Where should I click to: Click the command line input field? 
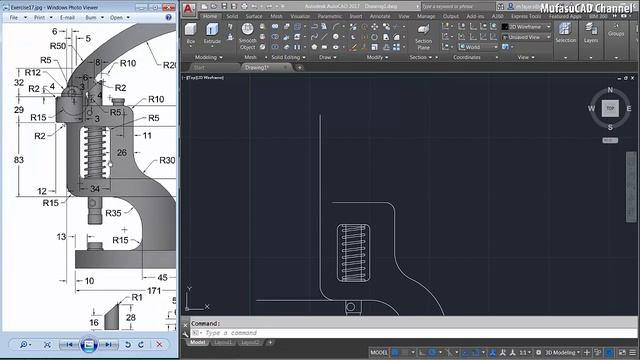(413, 333)
